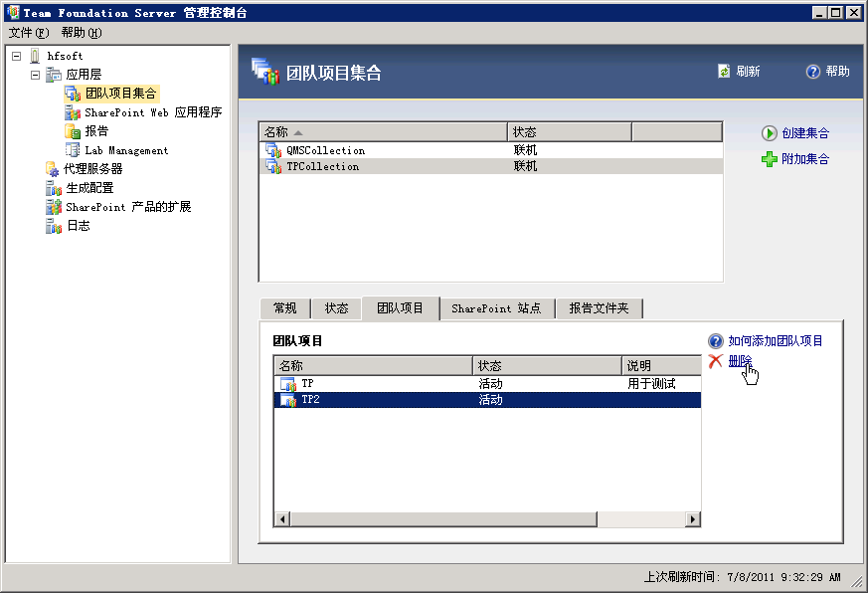The width and height of the screenshot is (868, 593).
Task: Click the title bar application icon
Action: (13, 12)
